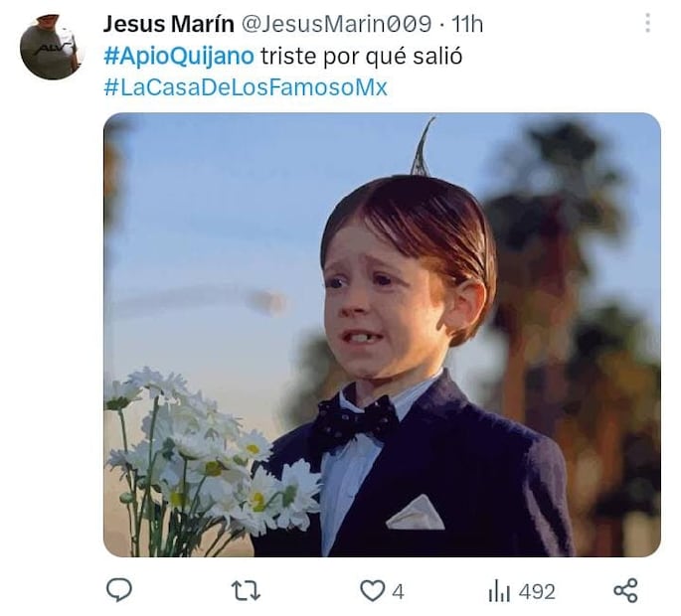Click the retweet arrows icon
This screenshot has width=681, height=616.
pyautogui.click(x=246, y=591)
